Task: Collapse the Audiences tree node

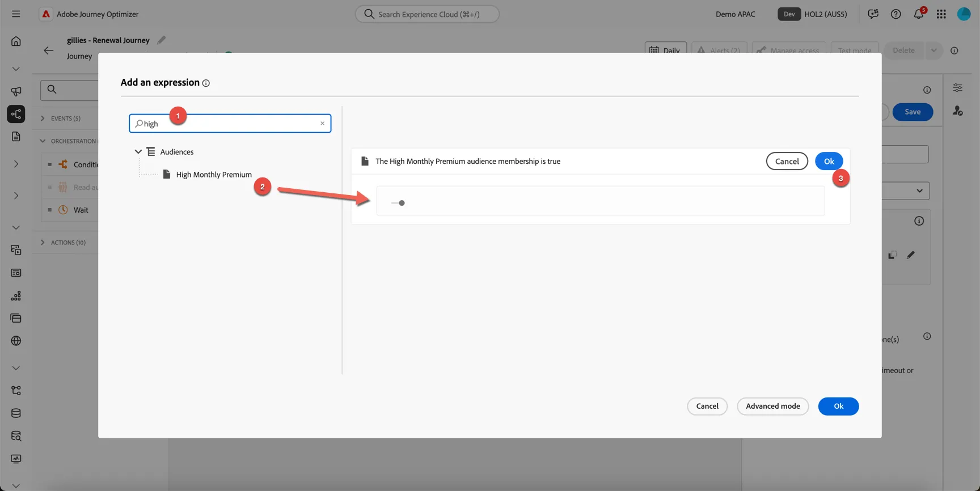Action: 138,152
